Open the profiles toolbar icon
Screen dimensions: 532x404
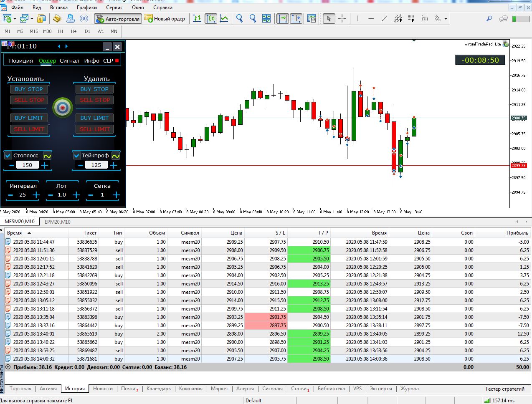24,18
